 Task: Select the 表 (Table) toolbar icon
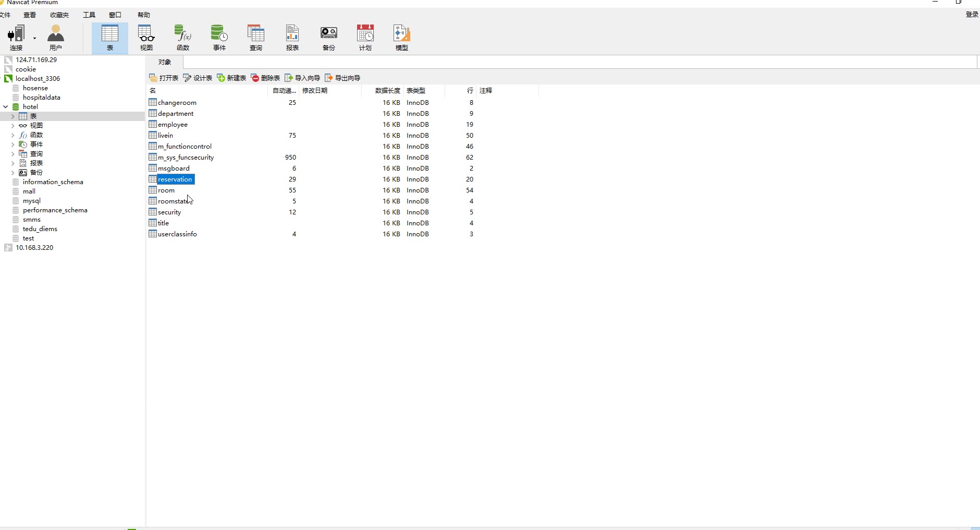tap(110, 38)
